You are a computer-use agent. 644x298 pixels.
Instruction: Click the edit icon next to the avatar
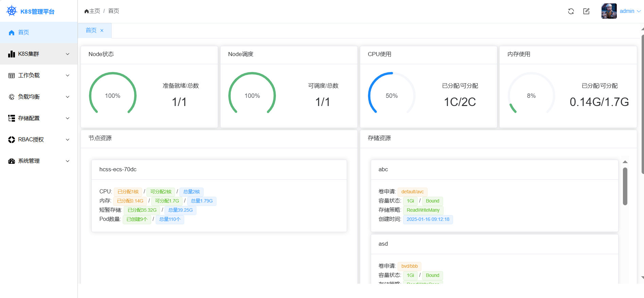tap(586, 11)
